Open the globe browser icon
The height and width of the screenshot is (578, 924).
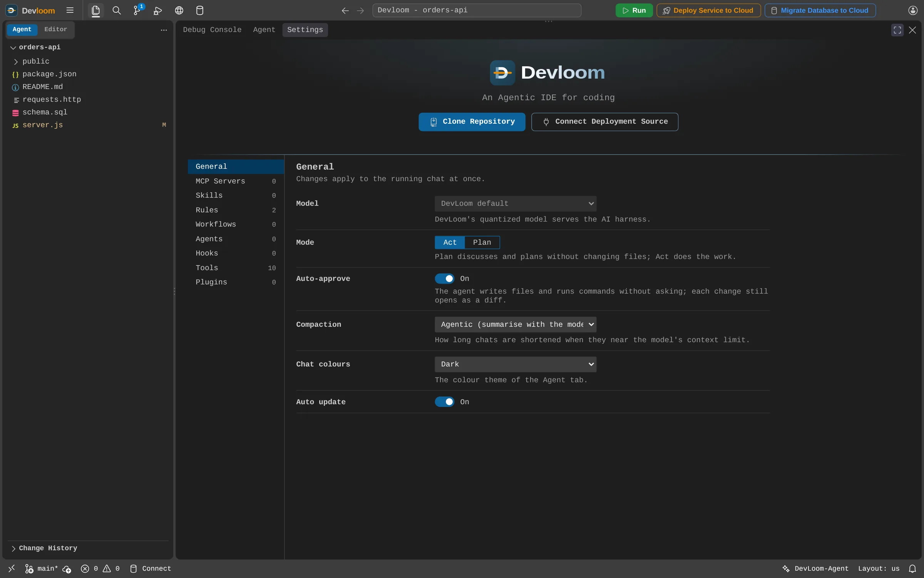click(179, 10)
